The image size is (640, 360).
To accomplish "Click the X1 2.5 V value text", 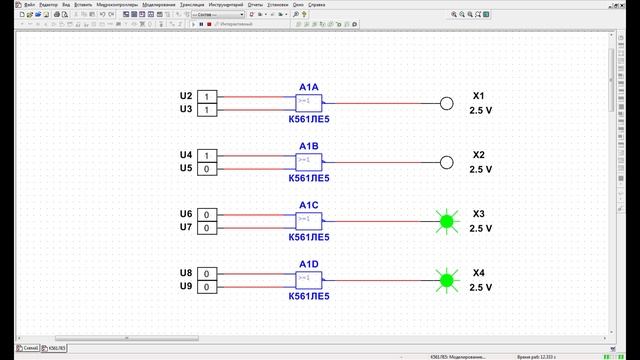I will [480, 110].
